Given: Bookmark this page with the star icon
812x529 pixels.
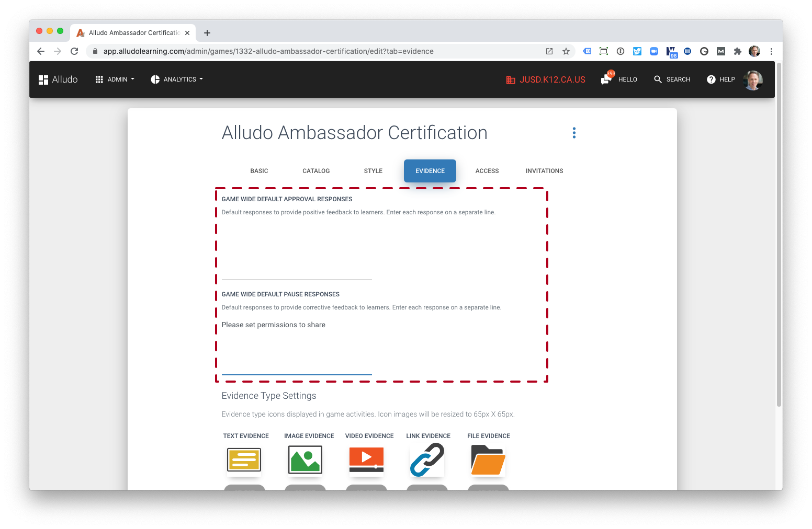Looking at the screenshot, I should click(x=566, y=51).
